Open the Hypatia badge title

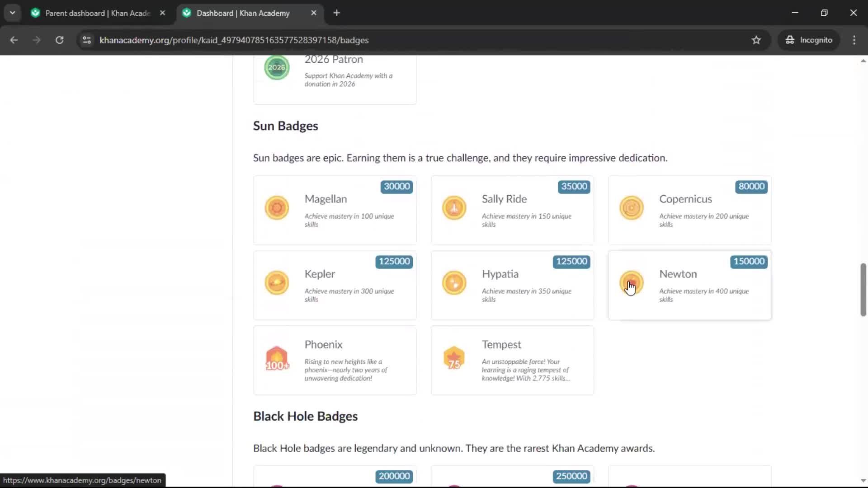pyautogui.click(x=500, y=274)
